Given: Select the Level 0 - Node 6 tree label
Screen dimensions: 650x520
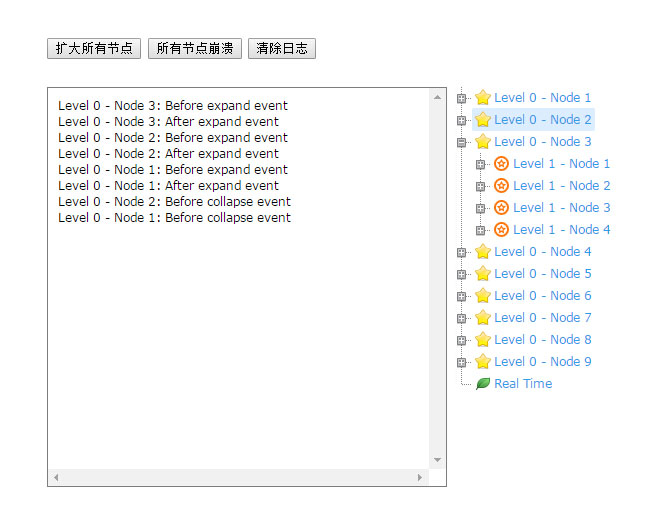Looking at the screenshot, I should pos(542,296).
